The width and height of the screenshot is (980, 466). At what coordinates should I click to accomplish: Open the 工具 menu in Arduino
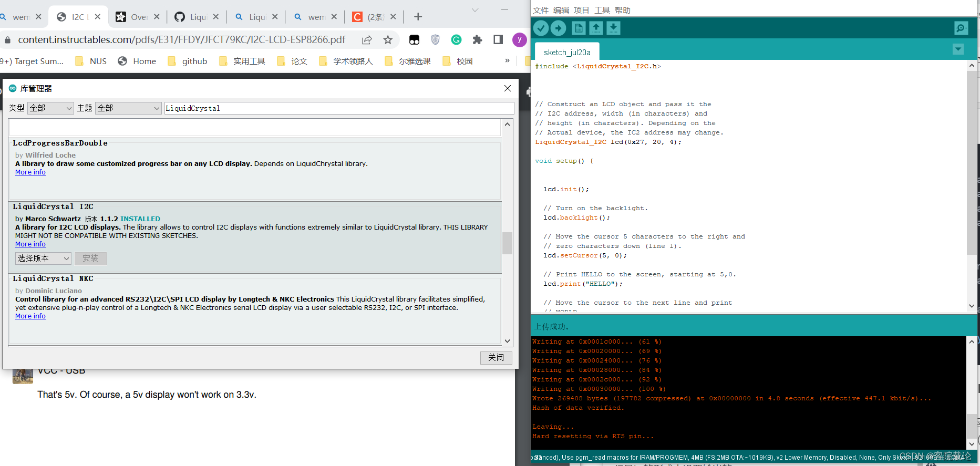pyautogui.click(x=602, y=10)
